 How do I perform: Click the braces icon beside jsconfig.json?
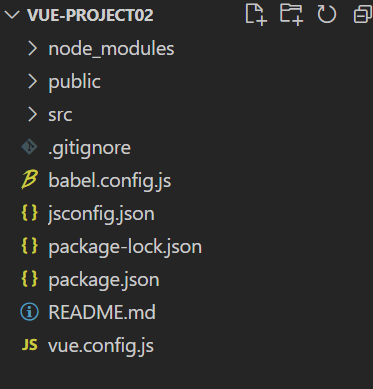pos(30,213)
